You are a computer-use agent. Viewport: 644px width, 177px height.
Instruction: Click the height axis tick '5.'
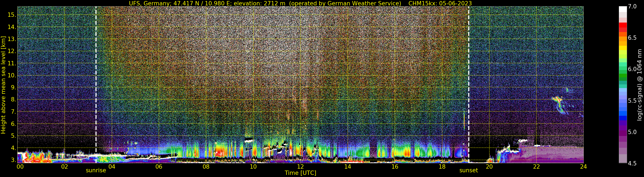(13, 136)
